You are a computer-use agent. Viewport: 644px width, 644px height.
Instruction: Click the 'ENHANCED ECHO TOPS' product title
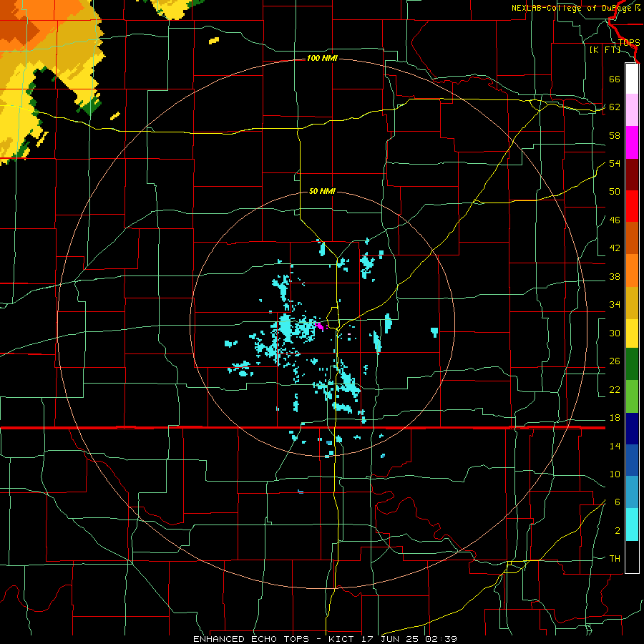(x=251, y=639)
